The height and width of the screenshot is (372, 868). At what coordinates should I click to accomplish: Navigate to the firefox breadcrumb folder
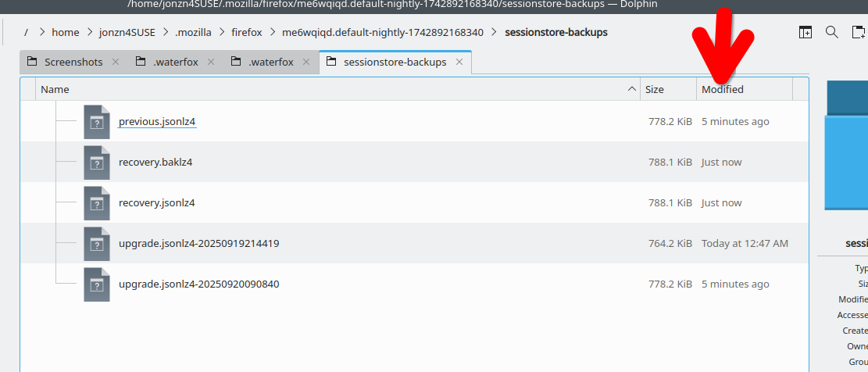coord(247,33)
